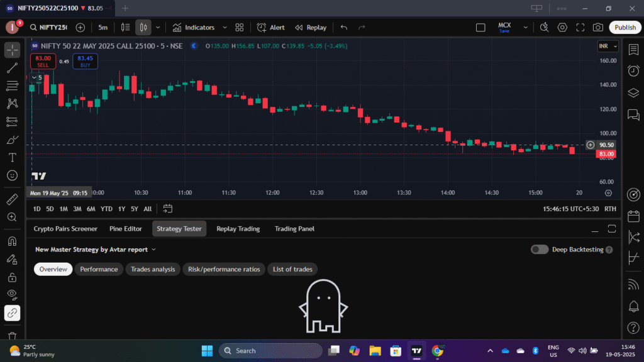
Task: Click the SELL 83.00 button
Action: point(43,61)
